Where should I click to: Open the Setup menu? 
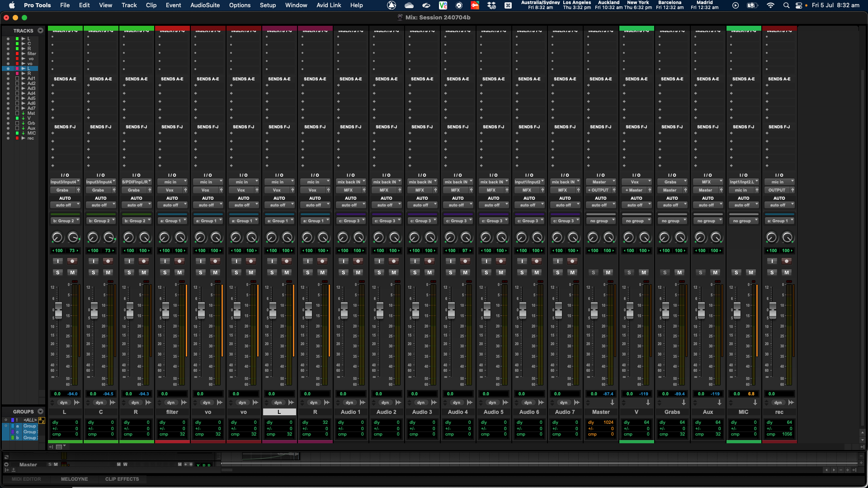(268, 5)
